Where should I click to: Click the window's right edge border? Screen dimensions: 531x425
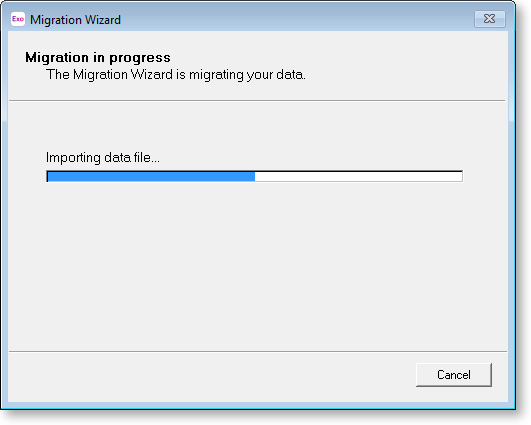(512, 217)
